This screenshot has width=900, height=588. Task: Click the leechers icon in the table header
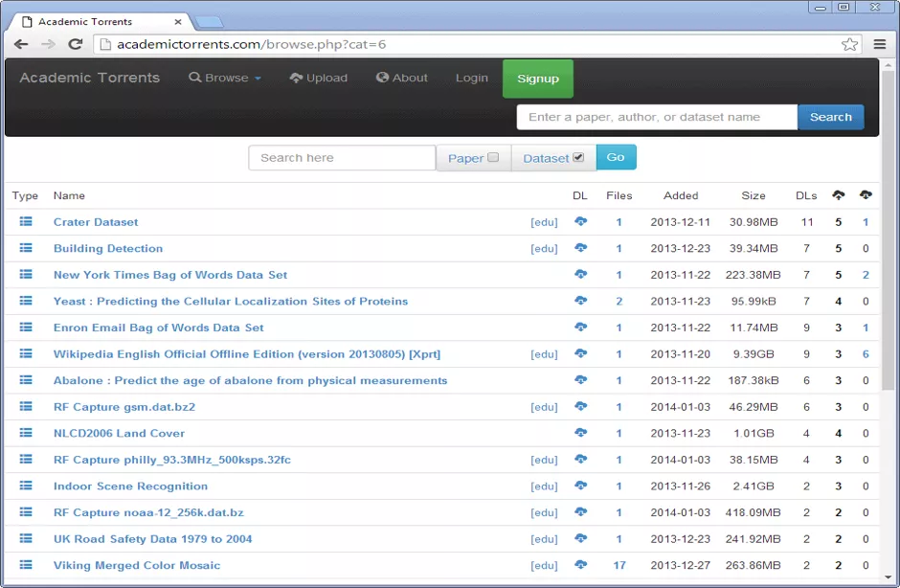point(866,195)
